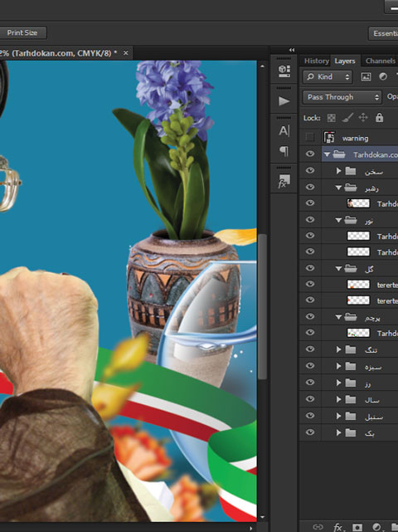
Task: Expand the سنبل group
Action: [x=338, y=416]
